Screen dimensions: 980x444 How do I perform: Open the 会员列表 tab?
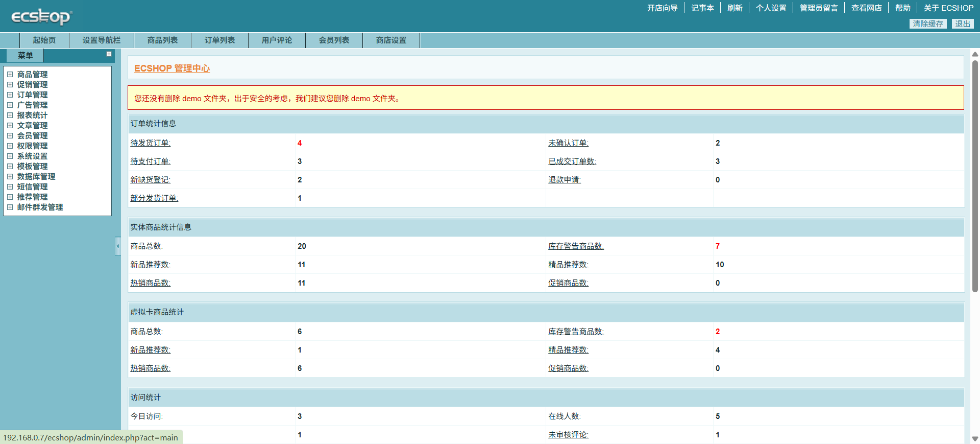[x=334, y=40]
